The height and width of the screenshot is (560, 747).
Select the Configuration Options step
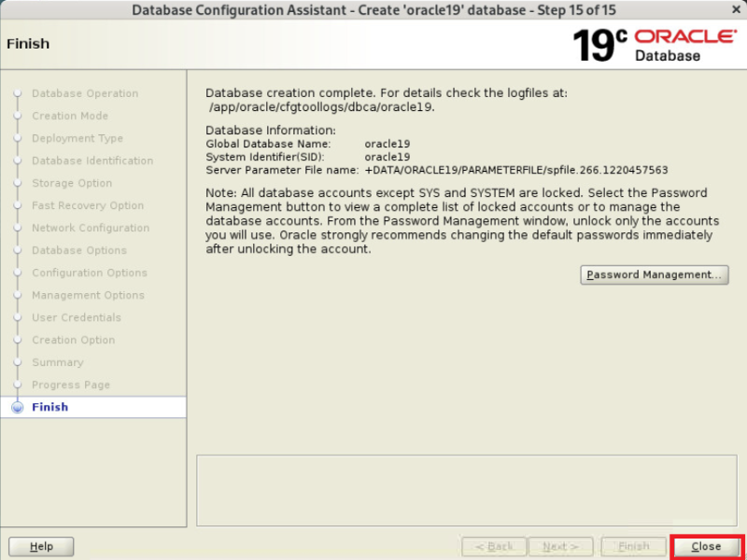(90, 273)
